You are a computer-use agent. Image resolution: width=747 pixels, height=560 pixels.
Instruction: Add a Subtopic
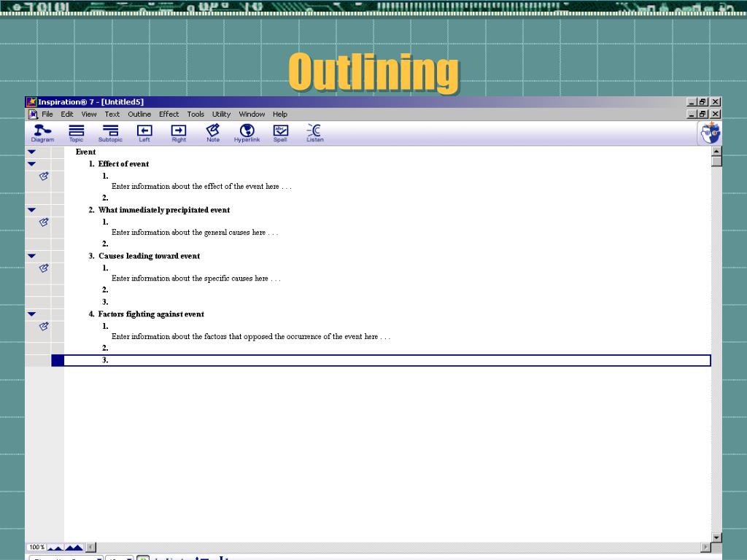coord(111,133)
